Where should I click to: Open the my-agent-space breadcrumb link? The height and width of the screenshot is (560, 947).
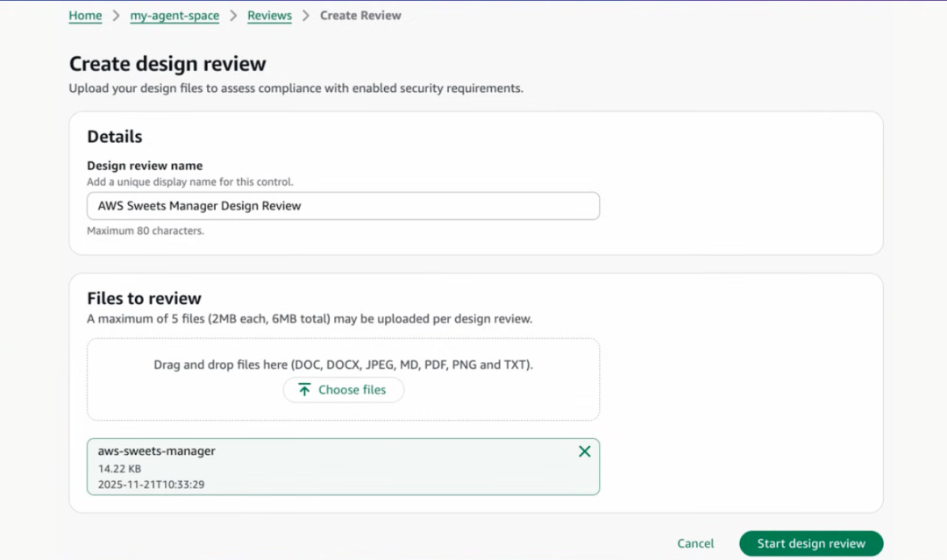(x=174, y=16)
